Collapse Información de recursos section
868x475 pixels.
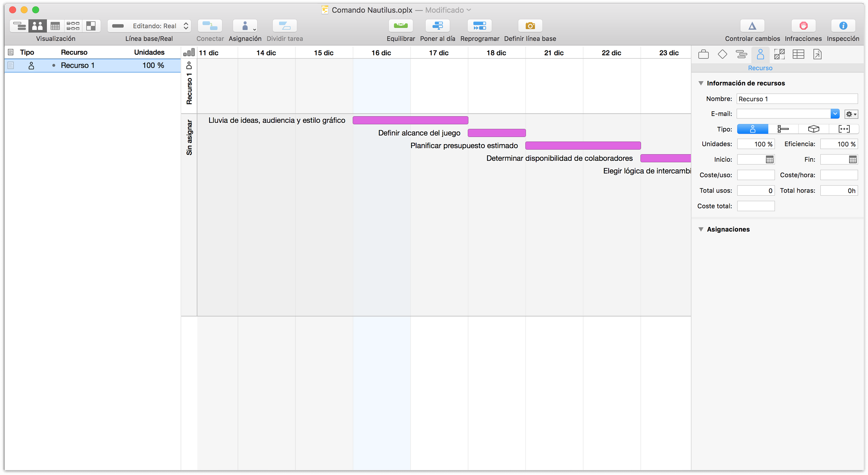click(x=701, y=83)
